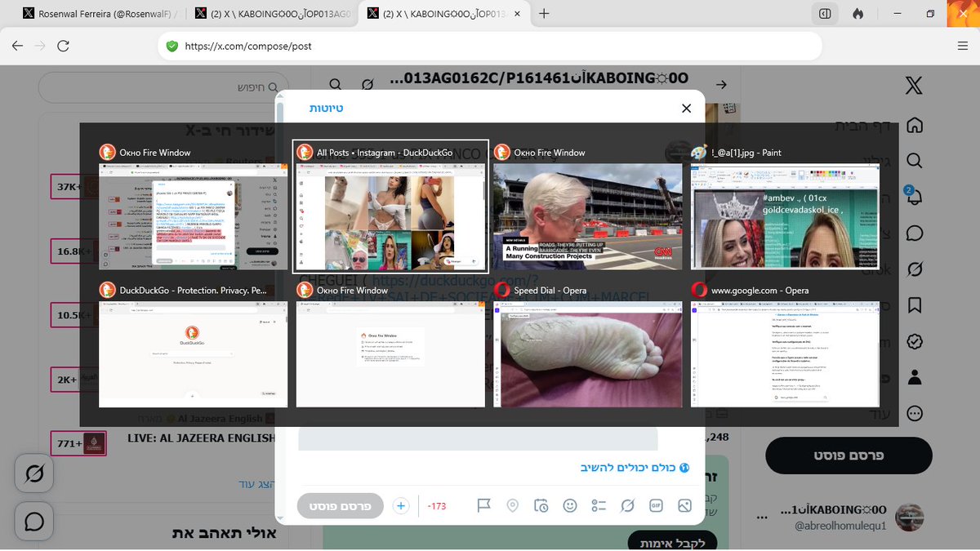Select the active third X compose tab
This screenshot has width=980, height=551.
[444, 13]
